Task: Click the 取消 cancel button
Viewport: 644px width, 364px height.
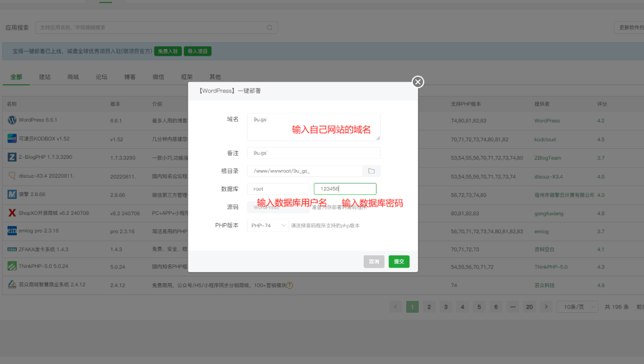Action: coord(374,261)
